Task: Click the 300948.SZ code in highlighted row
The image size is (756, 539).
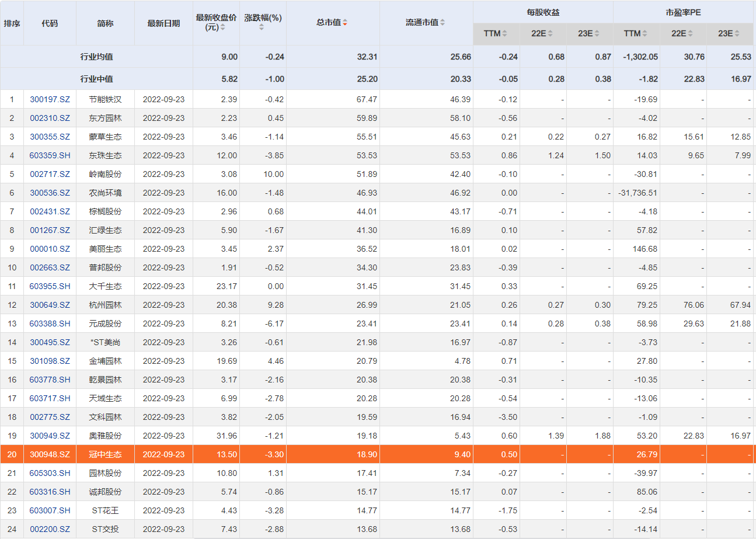Action: [50, 454]
